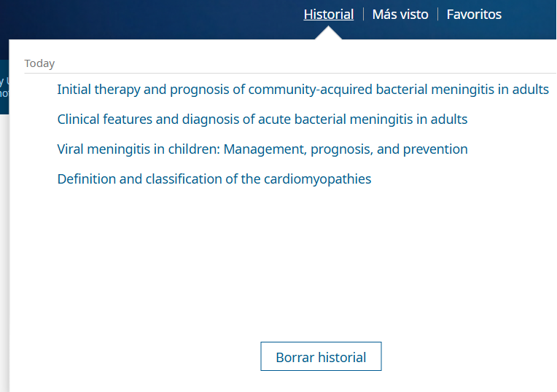This screenshot has height=392, width=557.
Task: Open Initial therapy of community-acquired bacterial meningitis article
Action: coord(303,90)
